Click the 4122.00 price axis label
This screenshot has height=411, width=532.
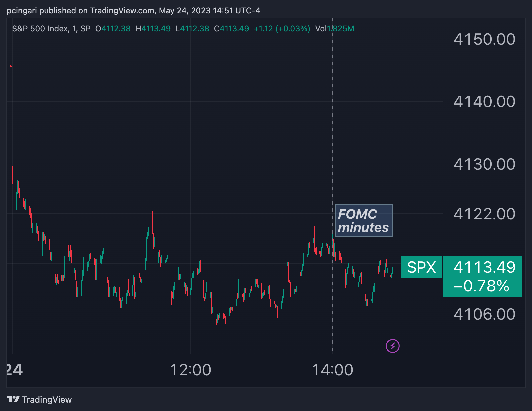point(484,214)
